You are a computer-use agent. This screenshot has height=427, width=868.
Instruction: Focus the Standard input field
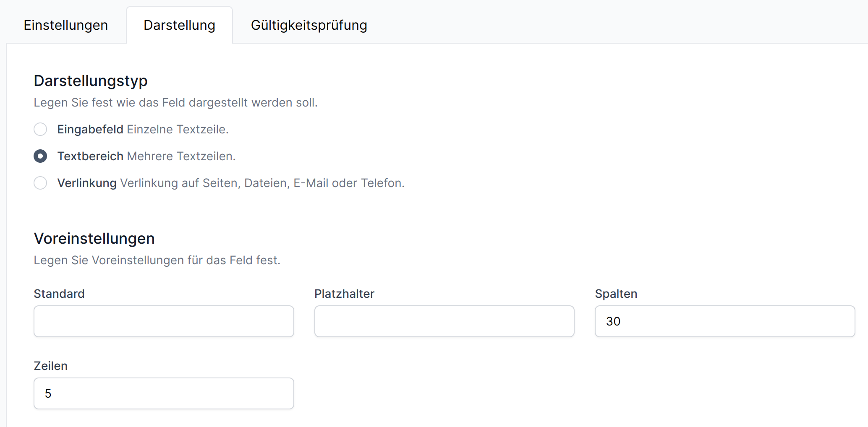164,321
